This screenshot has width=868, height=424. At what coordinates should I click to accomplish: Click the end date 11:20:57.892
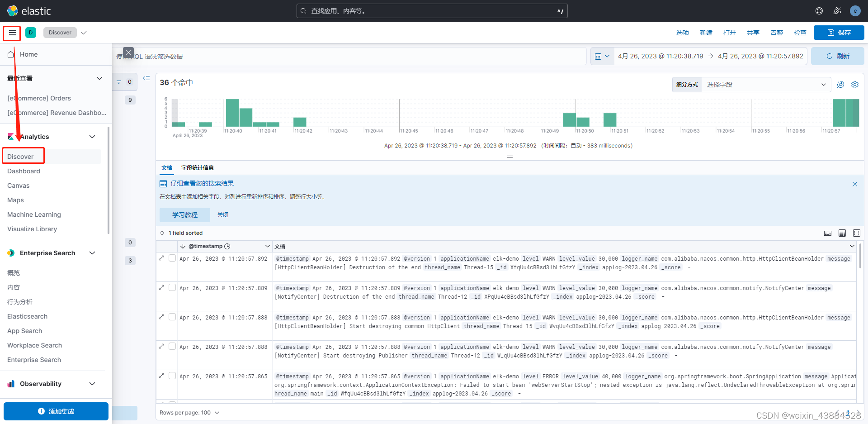[760, 56]
